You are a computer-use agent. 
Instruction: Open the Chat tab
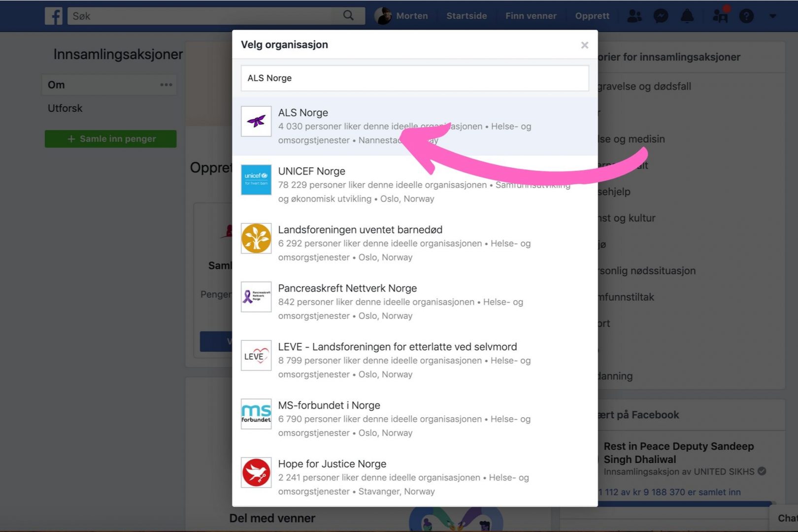tap(787, 518)
